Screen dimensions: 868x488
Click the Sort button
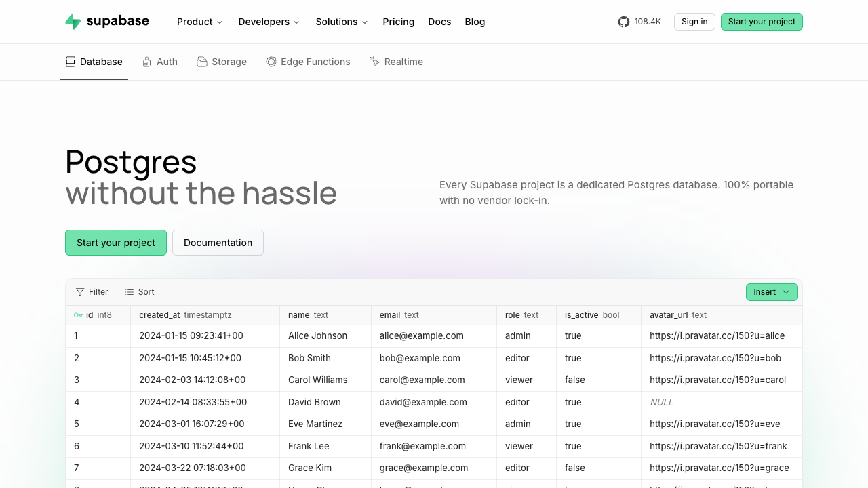(140, 292)
